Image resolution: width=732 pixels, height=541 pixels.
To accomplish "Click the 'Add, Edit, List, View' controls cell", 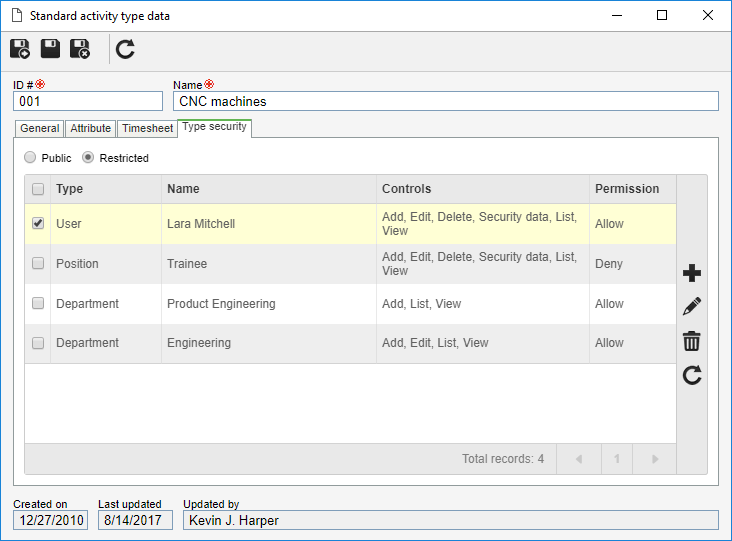I will click(483, 343).
